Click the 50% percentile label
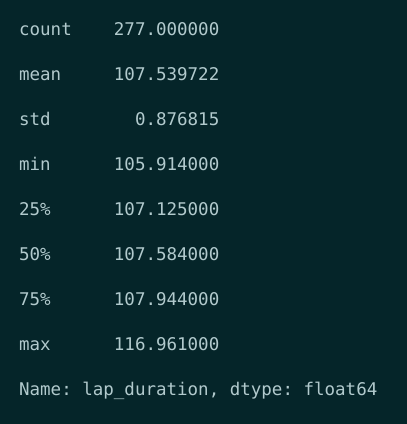The height and width of the screenshot is (424, 407). pyautogui.click(x=35, y=254)
